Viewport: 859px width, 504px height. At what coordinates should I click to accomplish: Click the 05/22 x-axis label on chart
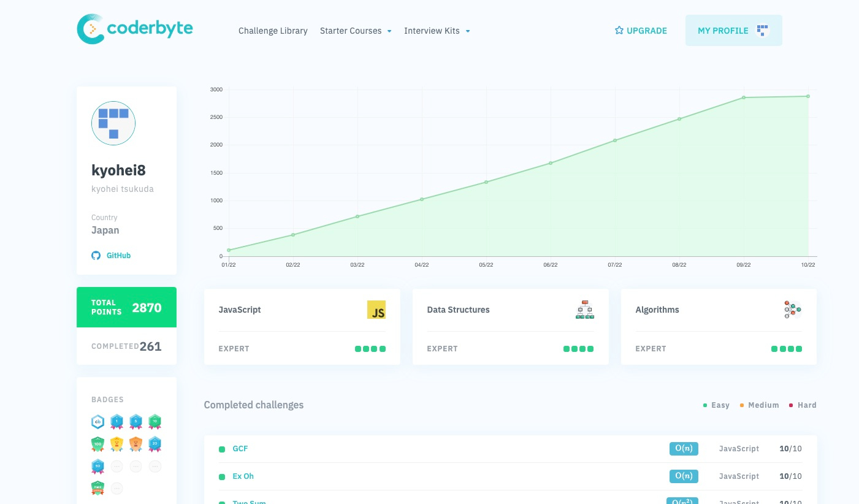(x=486, y=265)
